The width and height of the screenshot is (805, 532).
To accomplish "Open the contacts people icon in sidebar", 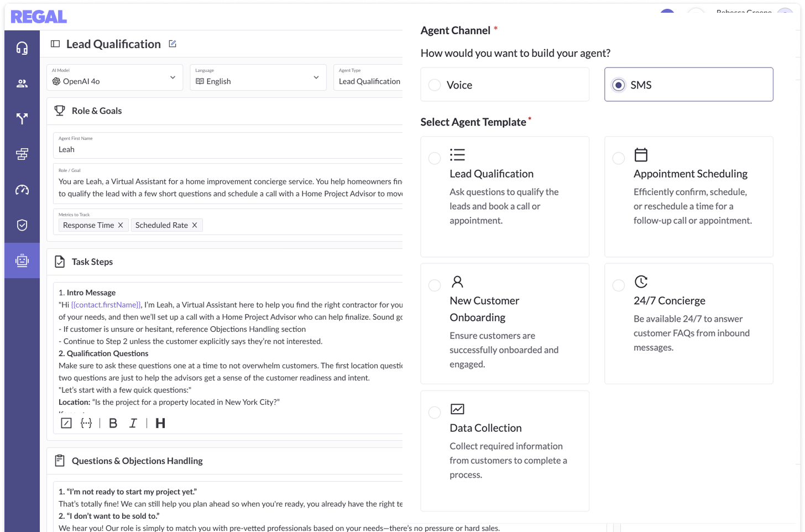I will coord(22,84).
